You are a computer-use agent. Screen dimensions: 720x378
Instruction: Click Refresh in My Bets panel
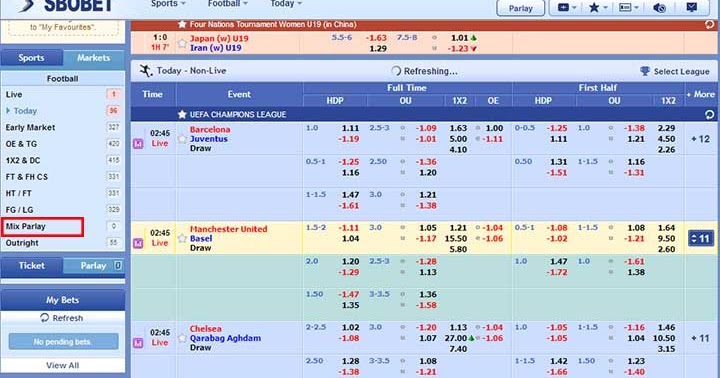[x=62, y=318]
